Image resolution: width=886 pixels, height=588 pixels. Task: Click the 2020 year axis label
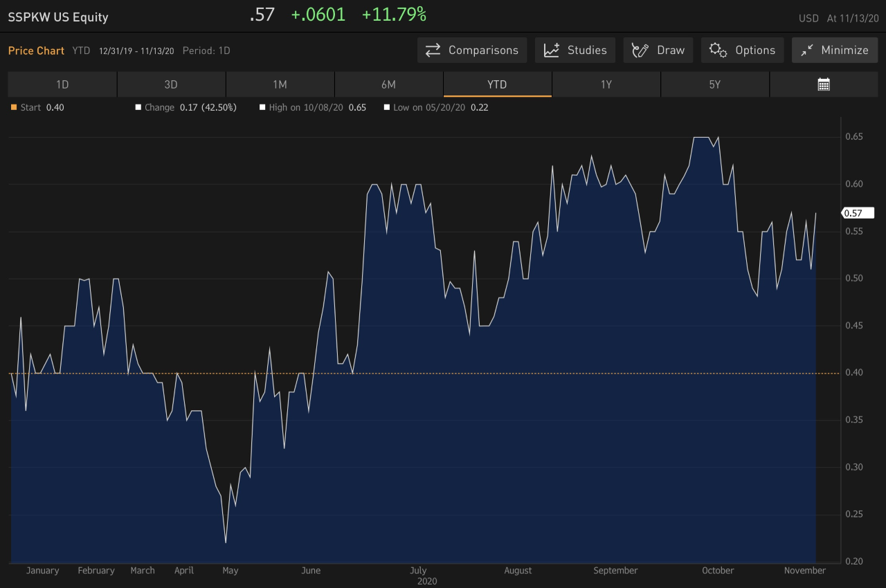click(x=427, y=582)
